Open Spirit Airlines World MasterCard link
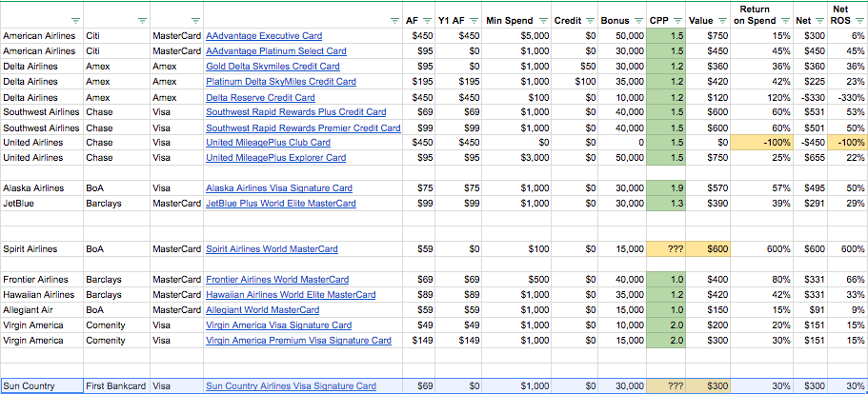 [272, 249]
